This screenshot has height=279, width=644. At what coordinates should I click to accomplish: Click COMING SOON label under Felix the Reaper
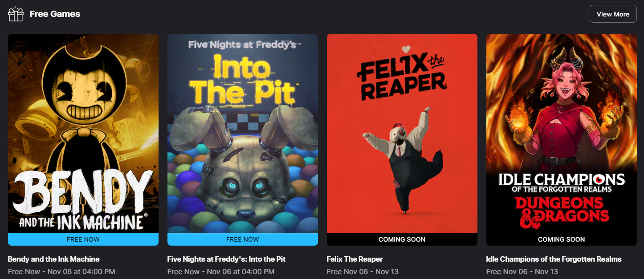pyautogui.click(x=402, y=239)
